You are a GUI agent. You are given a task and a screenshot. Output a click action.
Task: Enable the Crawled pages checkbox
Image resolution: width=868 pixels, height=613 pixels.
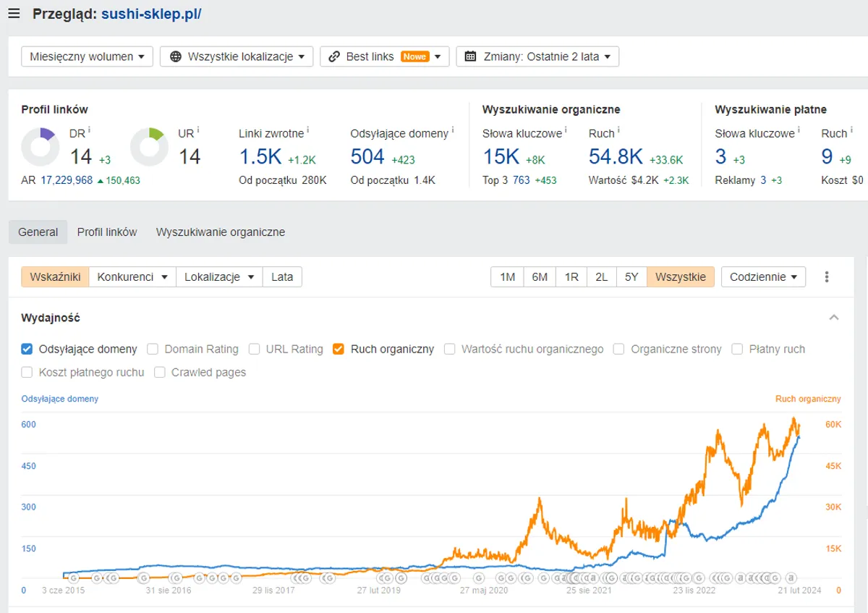pyautogui.click(x=159, y=372)
